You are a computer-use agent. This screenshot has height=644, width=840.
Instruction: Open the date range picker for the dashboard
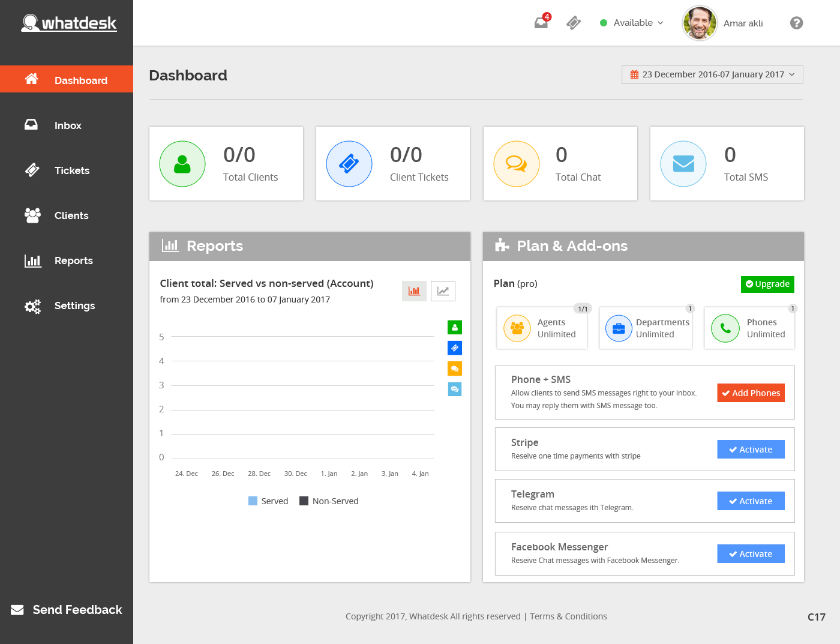(712, 74)
